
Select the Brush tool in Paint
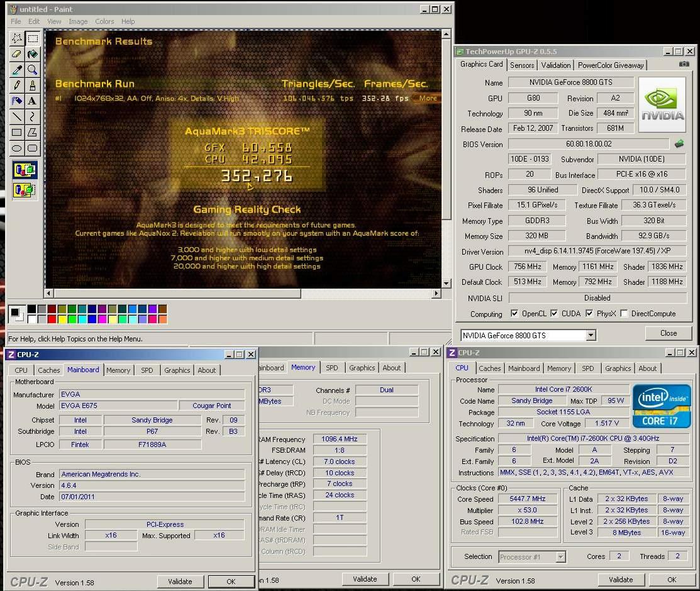click(33, 86)
